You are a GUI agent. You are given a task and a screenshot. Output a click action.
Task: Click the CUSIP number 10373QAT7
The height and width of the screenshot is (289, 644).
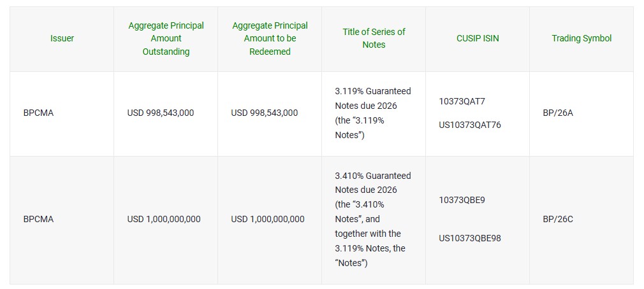(462, 101)
